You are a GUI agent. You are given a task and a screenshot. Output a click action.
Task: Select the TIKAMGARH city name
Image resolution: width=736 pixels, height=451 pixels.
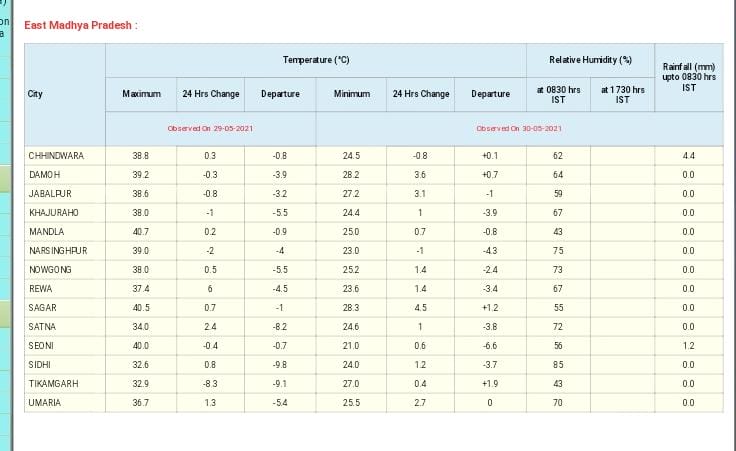(x=53, y=384)
